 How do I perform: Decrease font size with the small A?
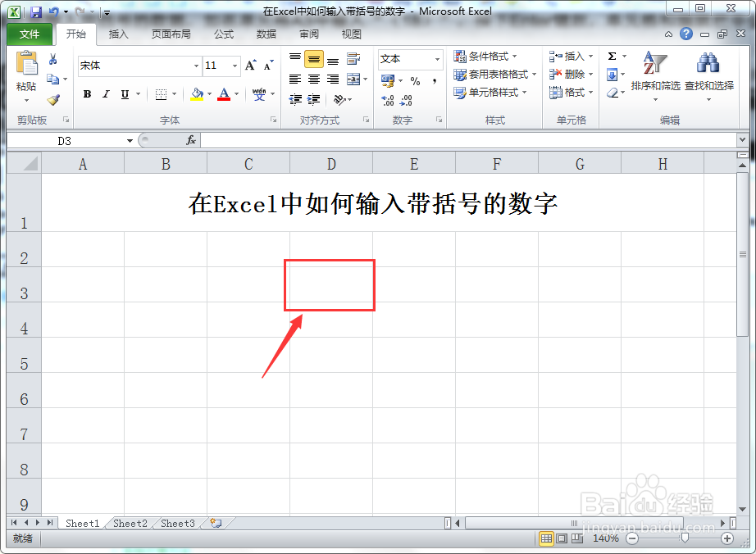(x=269, y=65)
